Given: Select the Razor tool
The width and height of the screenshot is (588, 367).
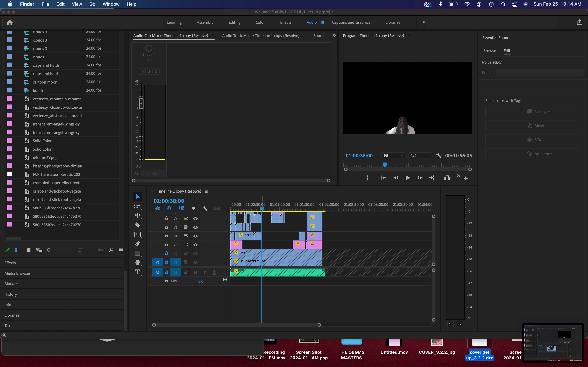Looking at the screenshot, I should pos(138,225).
